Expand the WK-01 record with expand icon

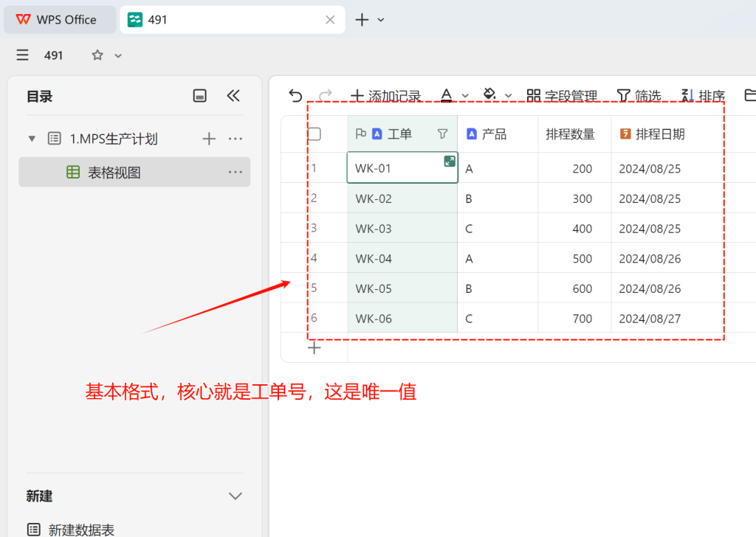pos(450,162)
